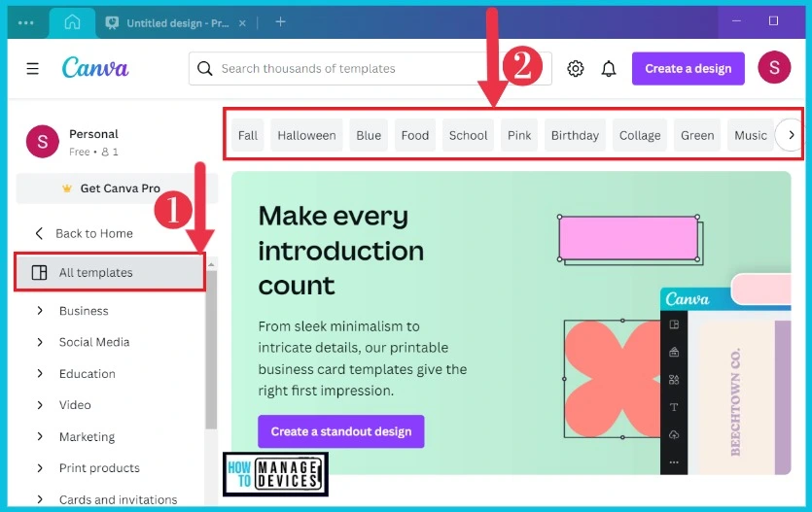Click the Canva logo
Screen dimensions: 812x512
click(95, 67)
